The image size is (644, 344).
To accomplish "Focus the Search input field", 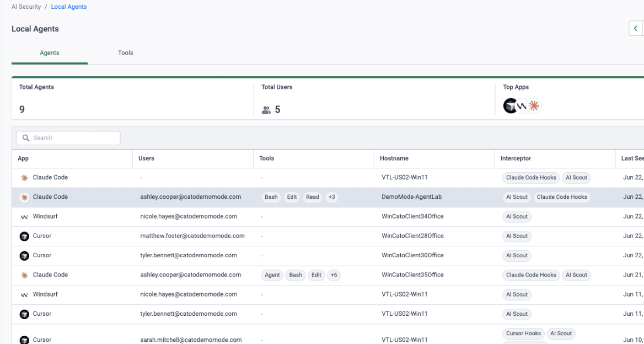I will coord(68,138).
